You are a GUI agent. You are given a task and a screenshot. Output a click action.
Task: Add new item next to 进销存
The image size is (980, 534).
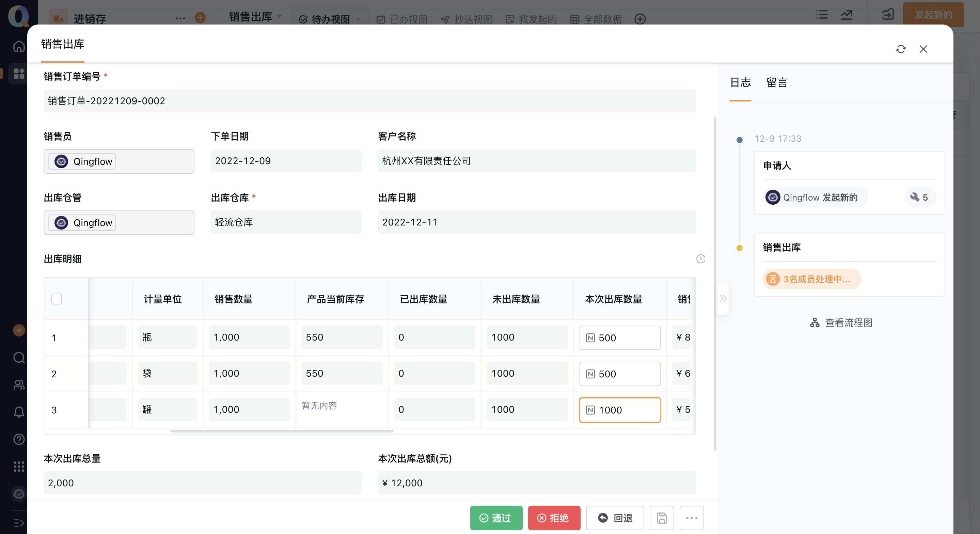[x=200, y=17]
